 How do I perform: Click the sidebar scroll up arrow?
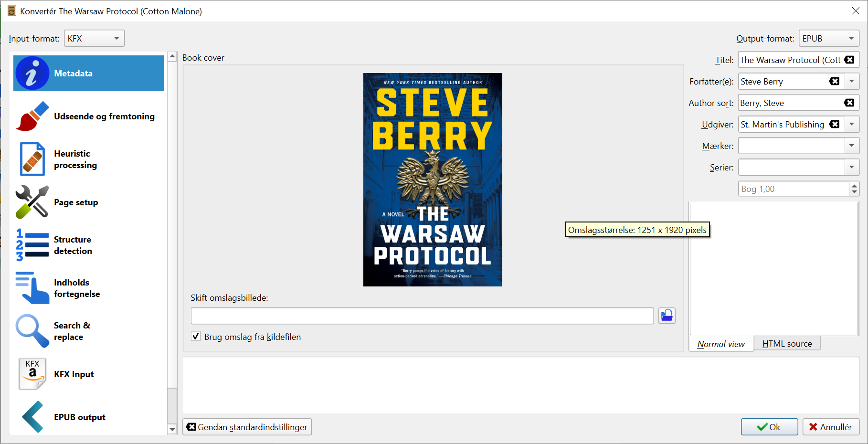(x=172, y=56)
